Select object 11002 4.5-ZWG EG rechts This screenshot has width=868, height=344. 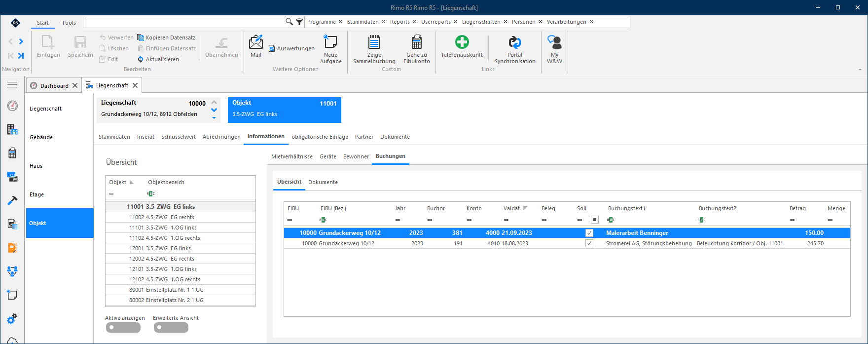pos(181,217)
